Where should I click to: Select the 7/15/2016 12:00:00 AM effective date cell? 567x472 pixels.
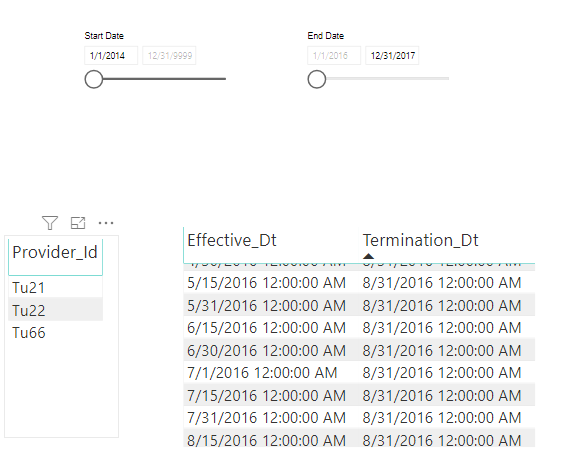pos(267,395)
